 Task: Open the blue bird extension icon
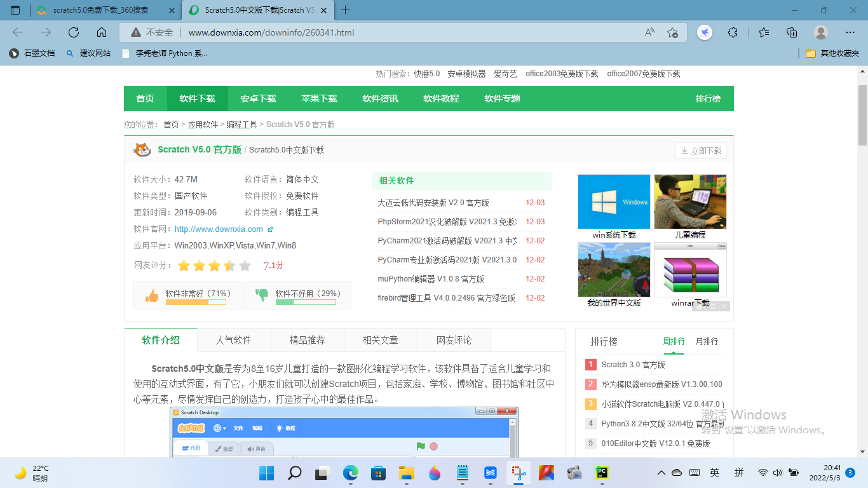pos(705,32)
